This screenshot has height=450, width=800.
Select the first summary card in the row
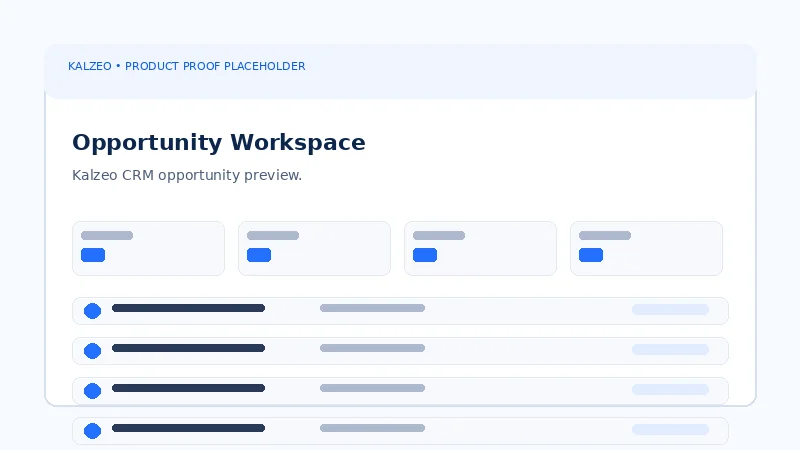tap(148, 248)
